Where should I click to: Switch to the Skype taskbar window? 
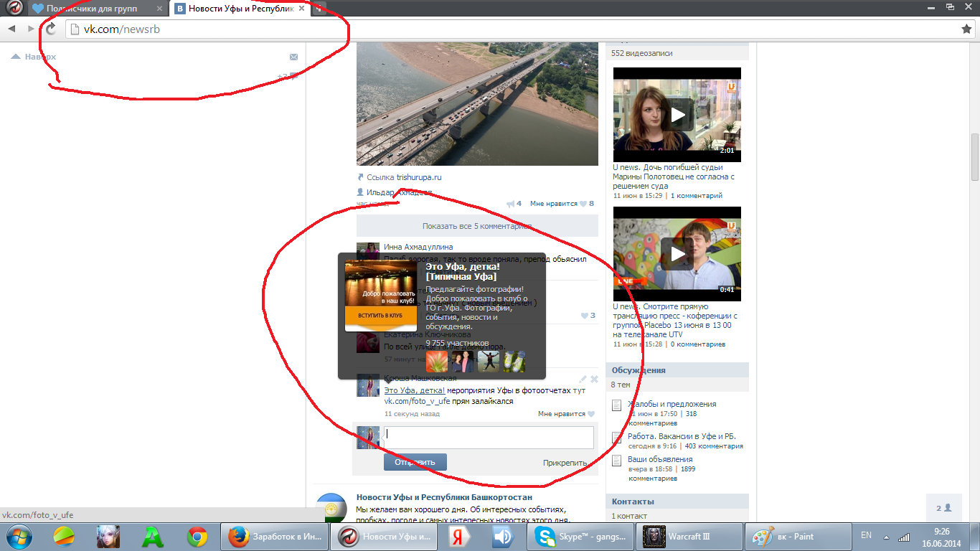[580, 536]
